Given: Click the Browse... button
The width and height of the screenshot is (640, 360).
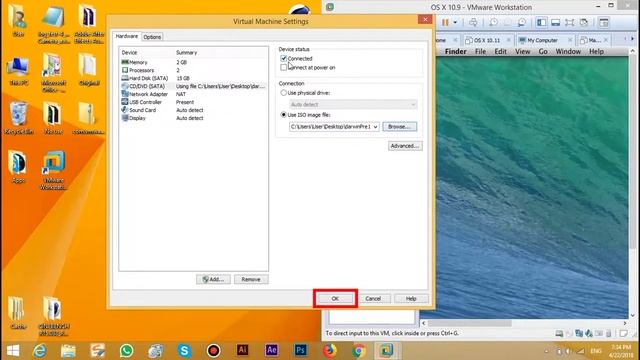Looking at the screenshot, I should (x=400, y=127).
